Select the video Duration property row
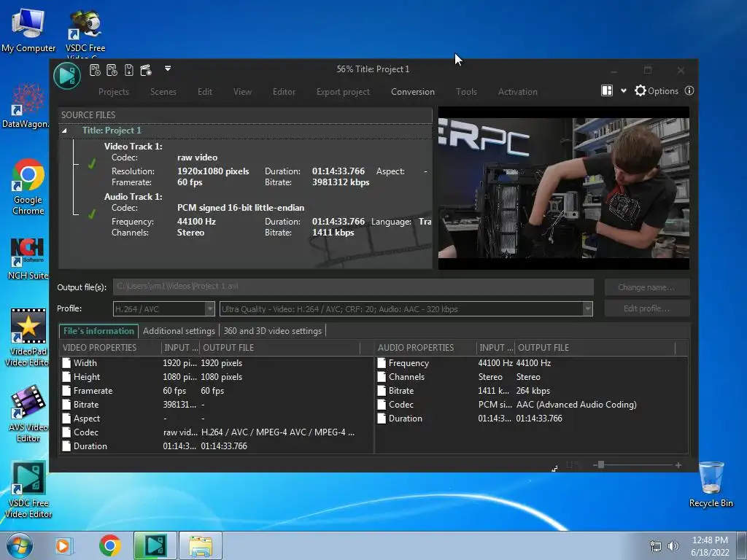The image size is (747, 560). (x=216, y=446)
